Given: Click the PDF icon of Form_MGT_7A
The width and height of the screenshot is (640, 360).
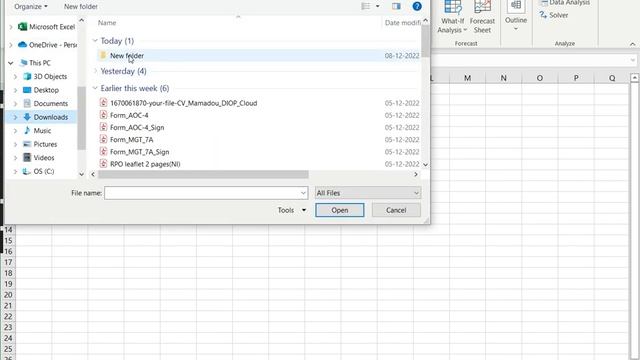Looking at the screenshot, I should click(103, 139).
